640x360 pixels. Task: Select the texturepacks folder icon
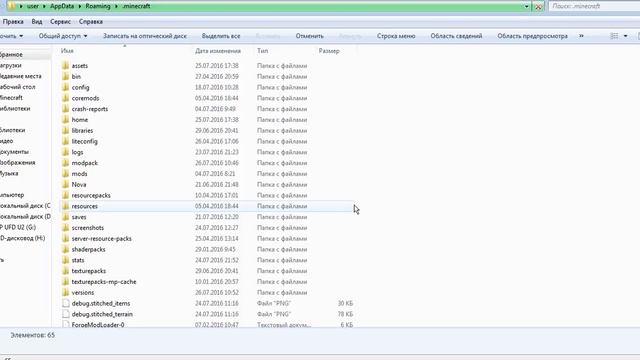65,271
